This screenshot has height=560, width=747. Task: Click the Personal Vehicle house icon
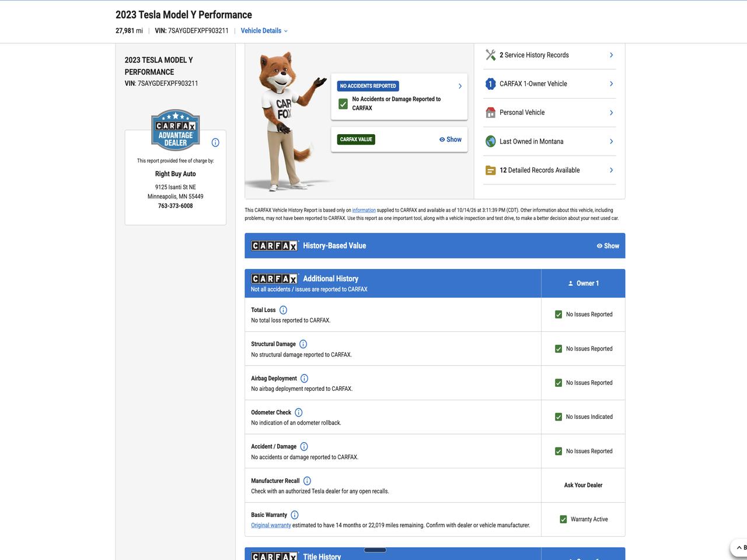[x=490, y=113]
